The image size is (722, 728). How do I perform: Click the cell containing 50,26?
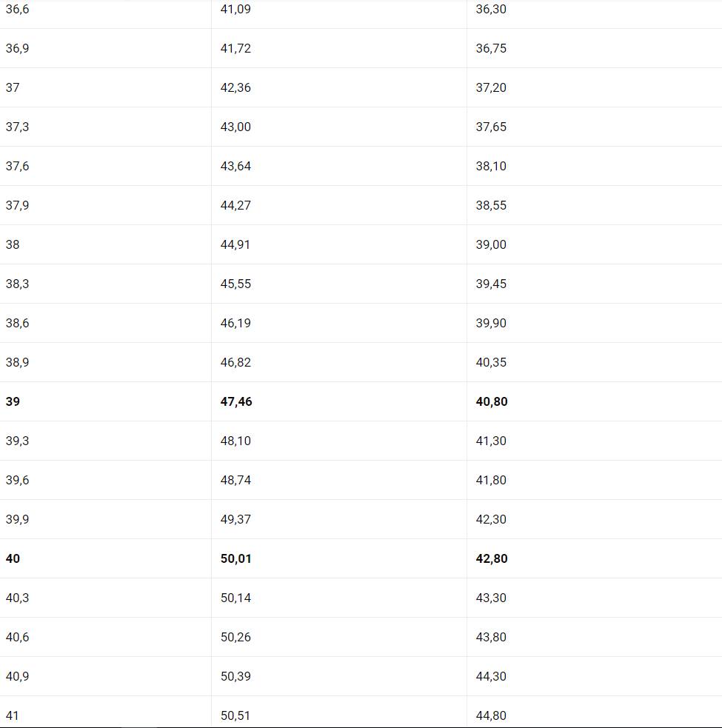click(235, 637)
